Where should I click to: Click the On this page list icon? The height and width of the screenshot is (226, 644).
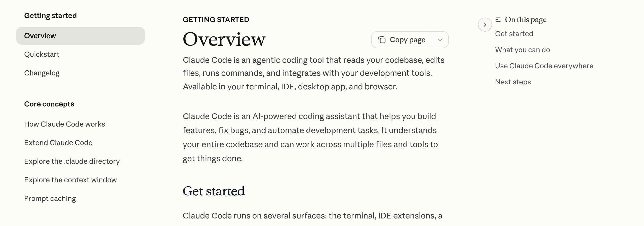498,20
